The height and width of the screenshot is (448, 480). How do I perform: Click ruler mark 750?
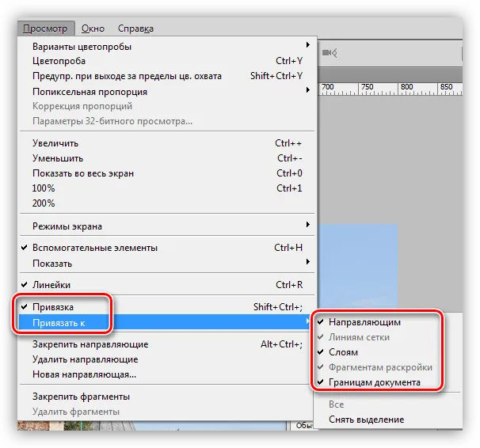coord(367,87)
